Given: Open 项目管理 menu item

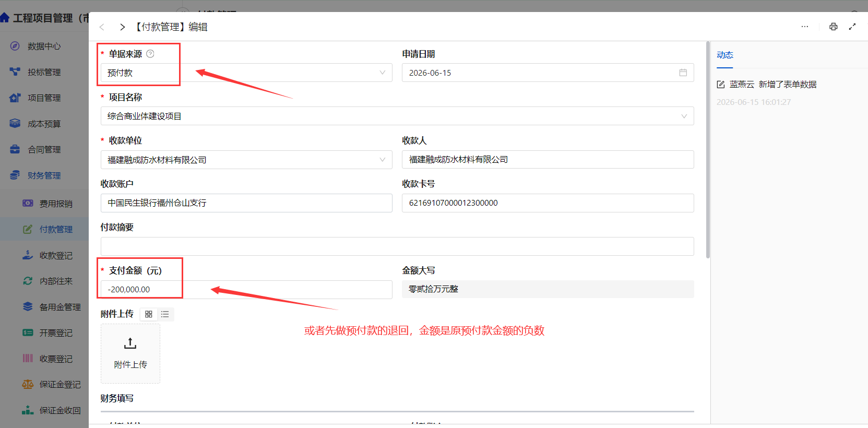Looking at the screenshot, I should (44, 98).
